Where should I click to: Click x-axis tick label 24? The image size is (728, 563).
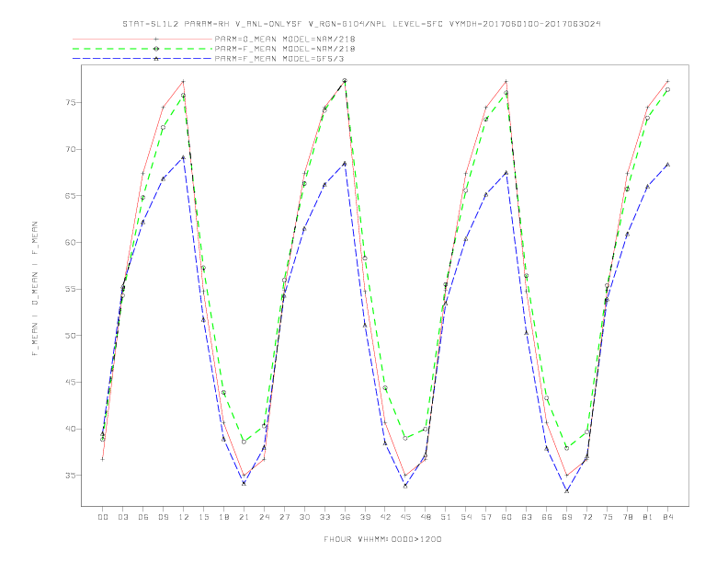[x=264, y=517]
